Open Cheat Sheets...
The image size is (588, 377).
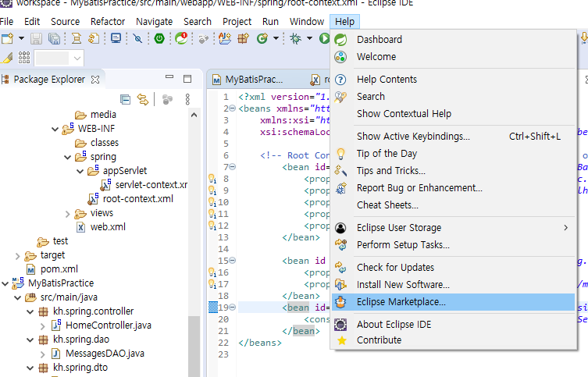click(x=454, y=205)
